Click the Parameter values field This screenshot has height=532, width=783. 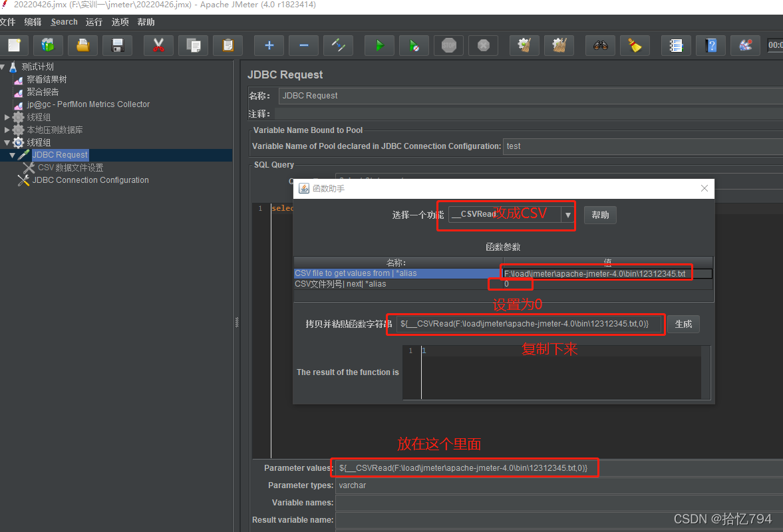coord(559,468)
